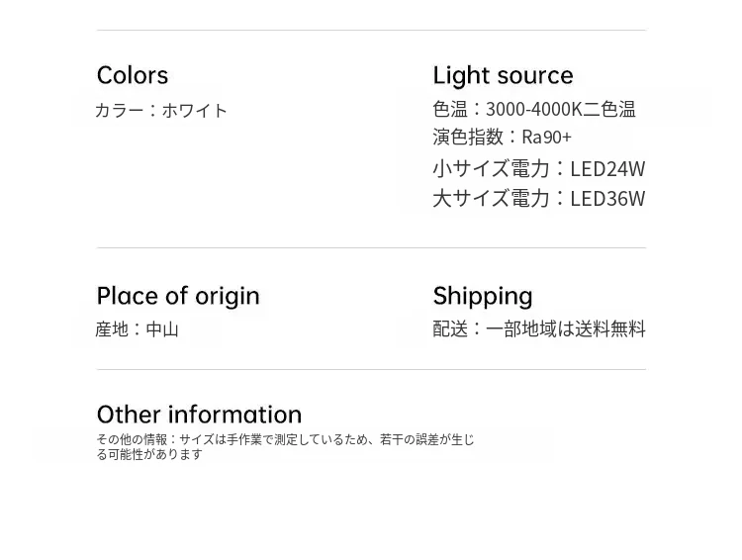Click the LED36W wattage value
742x560 pixels.
point(607,198)
